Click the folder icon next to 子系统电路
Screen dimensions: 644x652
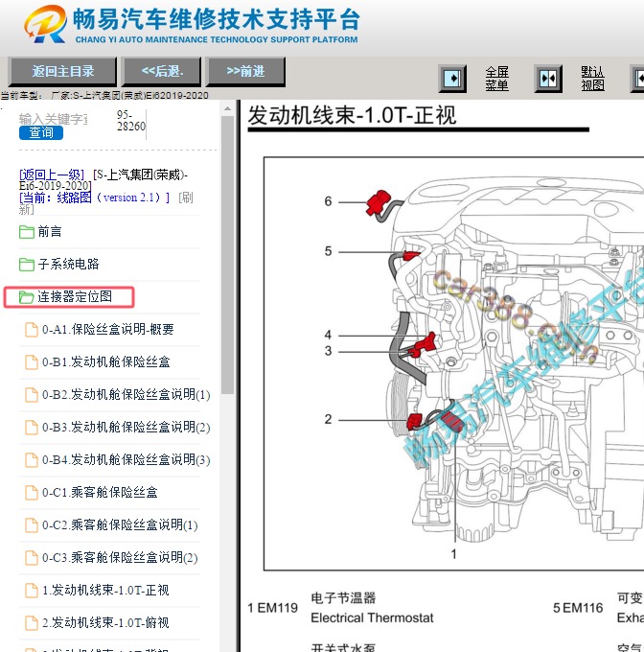tap(27, 265)
